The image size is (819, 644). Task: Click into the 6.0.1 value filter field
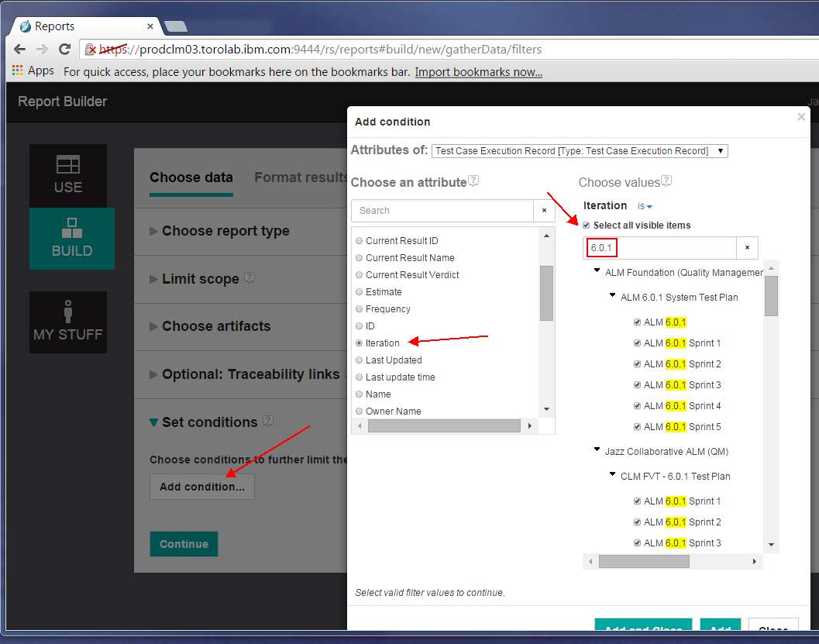(x=660, y=247)
